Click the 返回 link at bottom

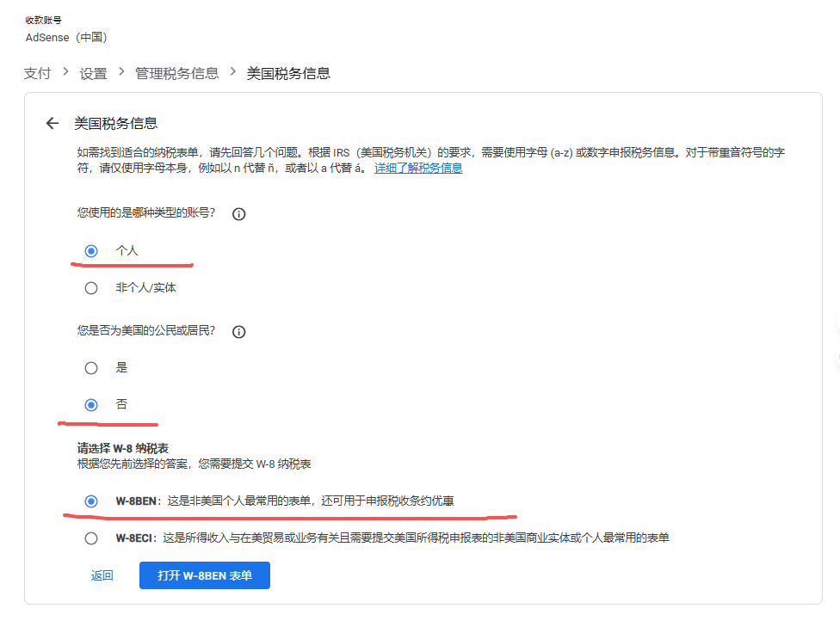(102, 575)
